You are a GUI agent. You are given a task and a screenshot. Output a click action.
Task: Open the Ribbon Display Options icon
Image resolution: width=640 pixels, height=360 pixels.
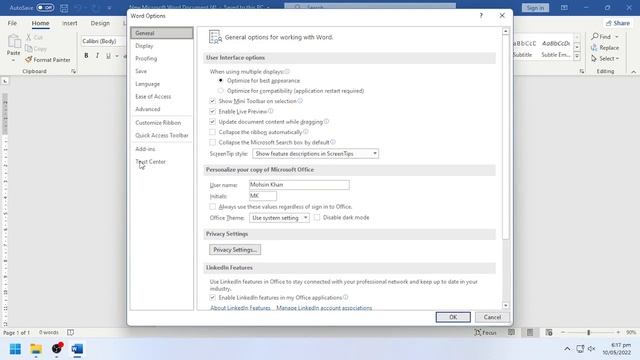pyautogui.click(x=564, y=7)
